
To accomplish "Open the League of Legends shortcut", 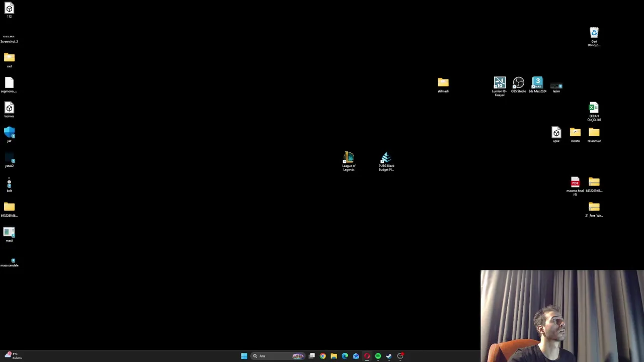I will click(x=349, y=162).
